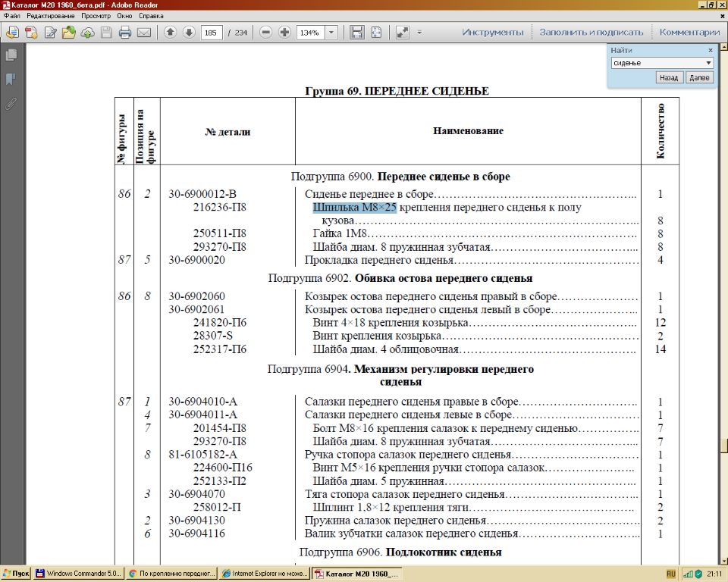This screenshot has height=582, width=728.
Task: Click the convert PDF toolbar icon
Action: tap(32, 33)
